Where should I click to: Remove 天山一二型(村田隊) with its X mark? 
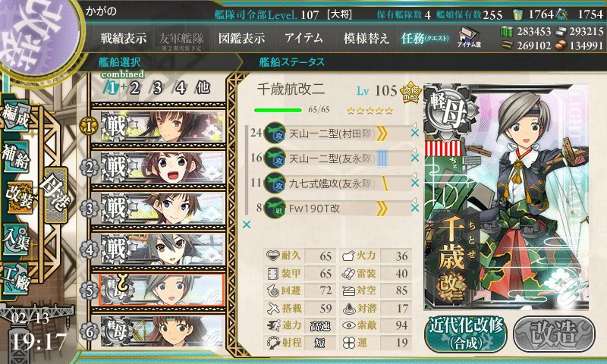(414, 133)
